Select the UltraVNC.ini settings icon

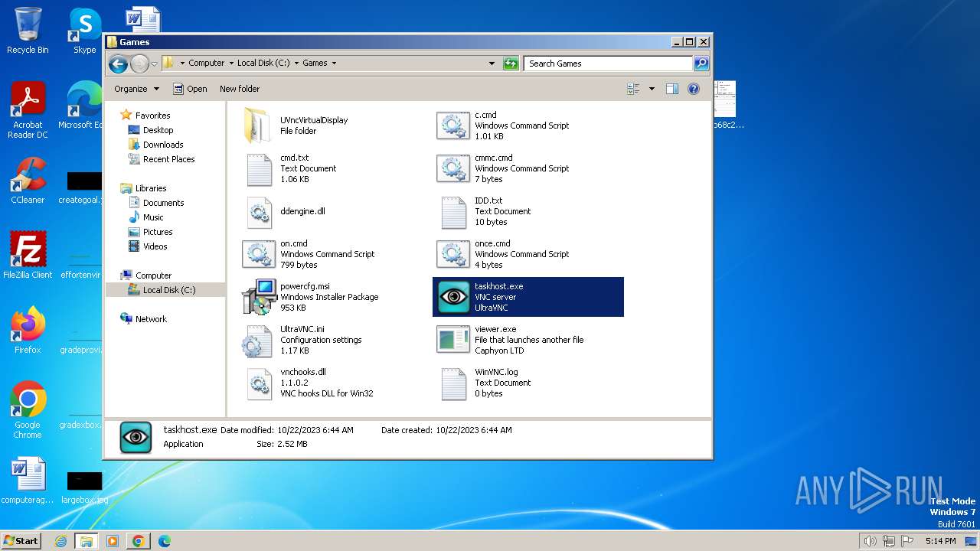(x=259, y=340)
